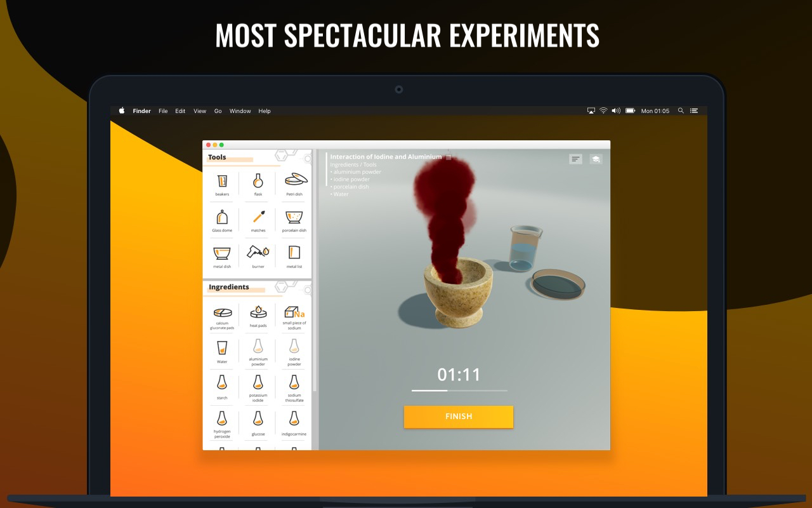This screenshot has width=812, height=508.
Task: Open the Finder menu
Action: [x=141, y=111]
